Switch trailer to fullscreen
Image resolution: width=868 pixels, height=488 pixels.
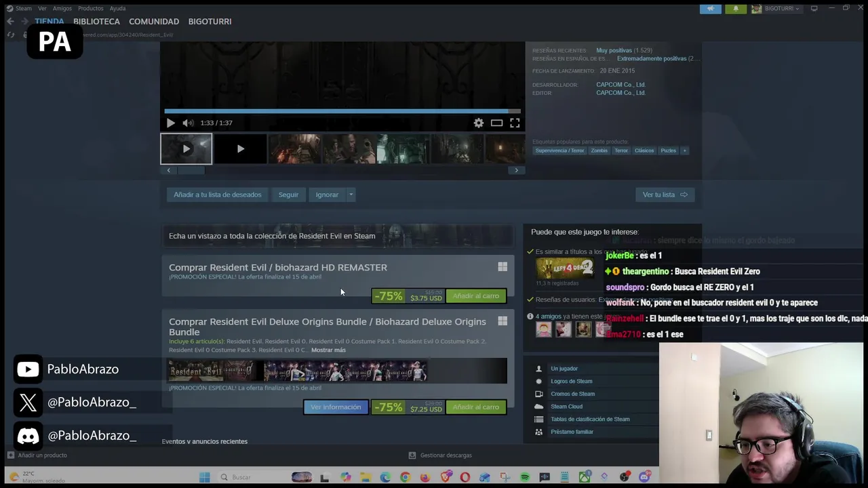pyautogui.click(x=515, y=123)
